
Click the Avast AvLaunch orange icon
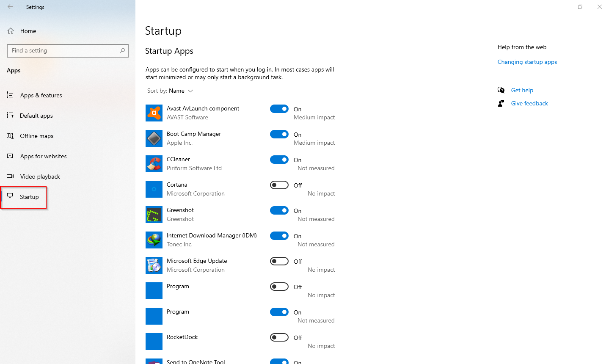tap(154, 113)
